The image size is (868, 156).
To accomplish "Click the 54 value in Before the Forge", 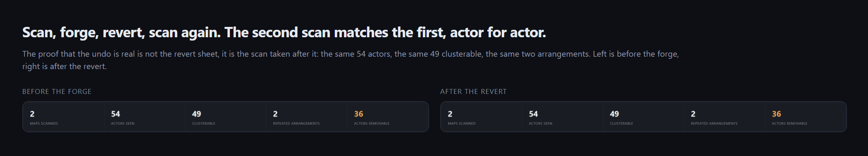I will [115, 114].
